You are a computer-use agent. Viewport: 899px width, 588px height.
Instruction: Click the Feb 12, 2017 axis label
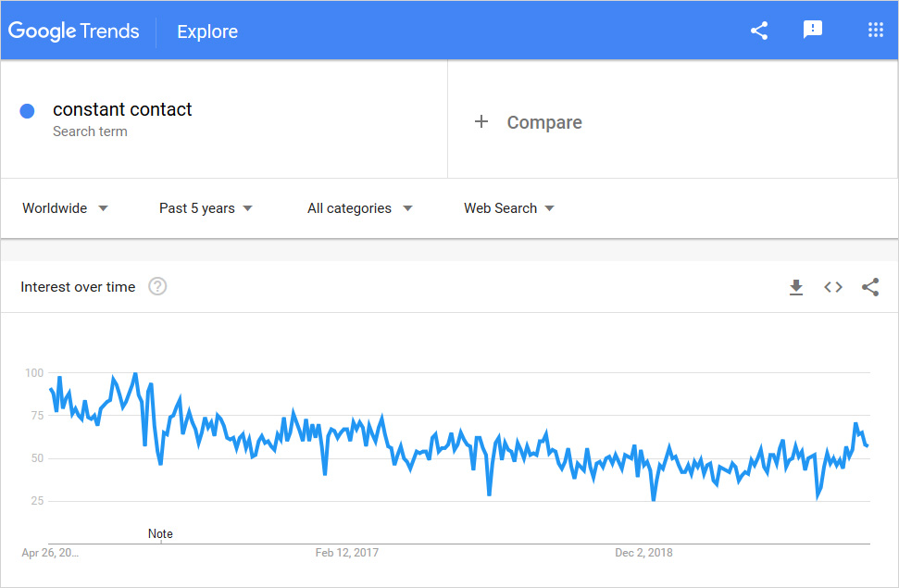347,553
